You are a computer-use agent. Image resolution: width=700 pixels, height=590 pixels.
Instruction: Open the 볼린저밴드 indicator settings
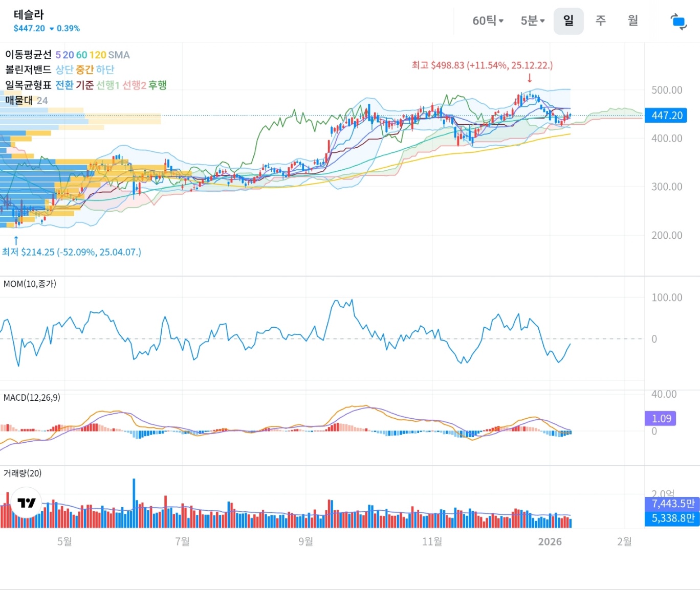click(x=28, y=70)
